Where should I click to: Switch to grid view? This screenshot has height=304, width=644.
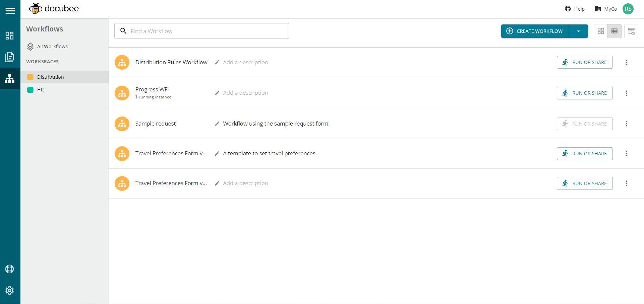click(x=601, y=31)
